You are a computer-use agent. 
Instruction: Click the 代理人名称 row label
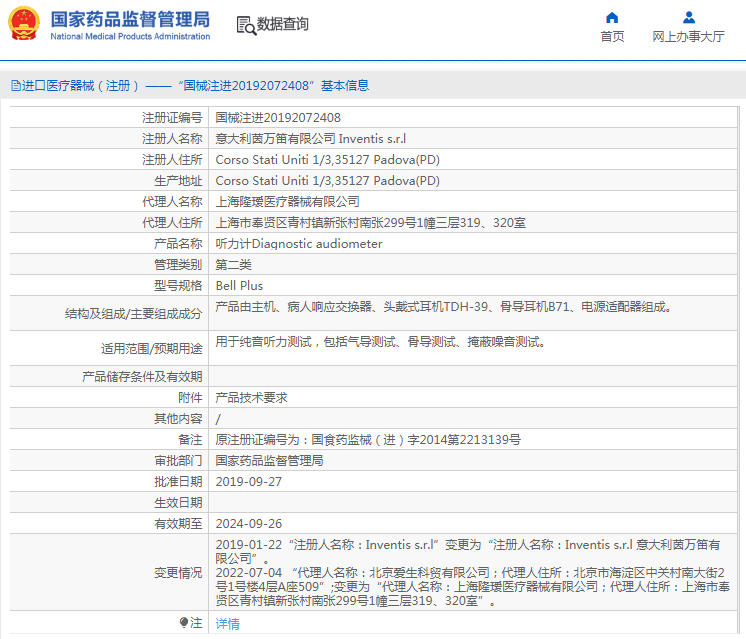click(x=172, y=202)
